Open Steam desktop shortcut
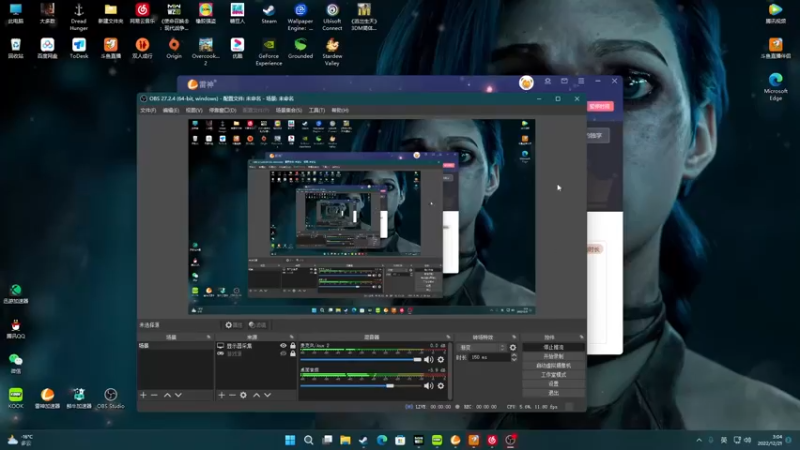The image size is (800, 450). click(x=269, y=14)
